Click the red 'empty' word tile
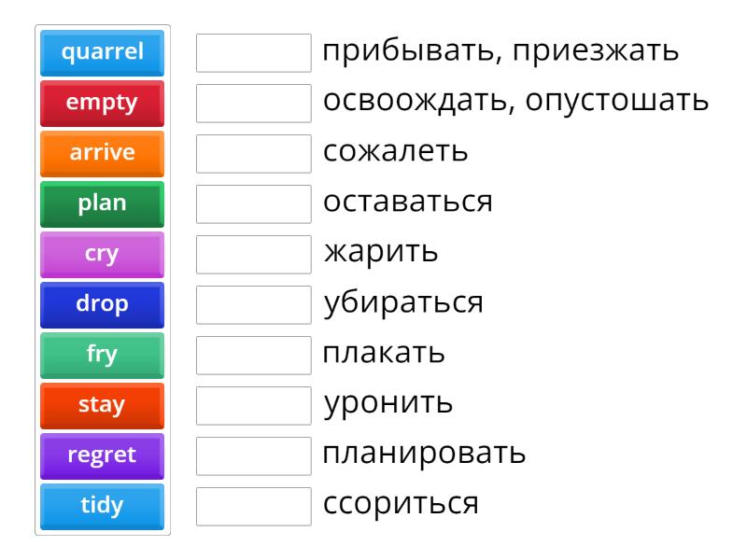Viewport: 747px width, 560px height. (103, 103)
